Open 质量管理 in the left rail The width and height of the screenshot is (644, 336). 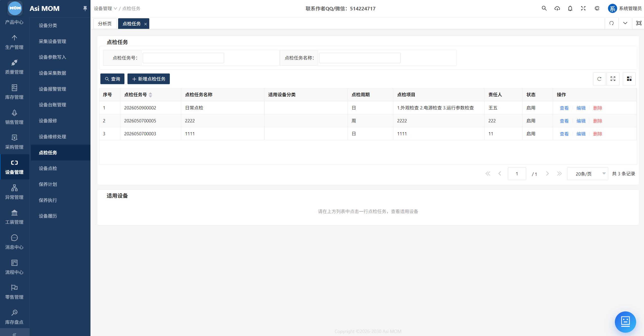(x=14, y=67)
